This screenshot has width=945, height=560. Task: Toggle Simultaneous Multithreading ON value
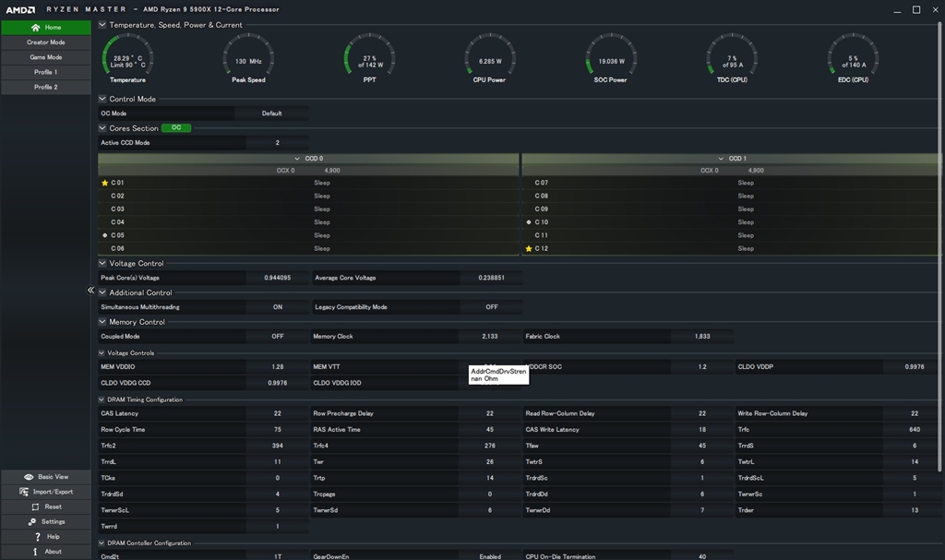(277, 307)
